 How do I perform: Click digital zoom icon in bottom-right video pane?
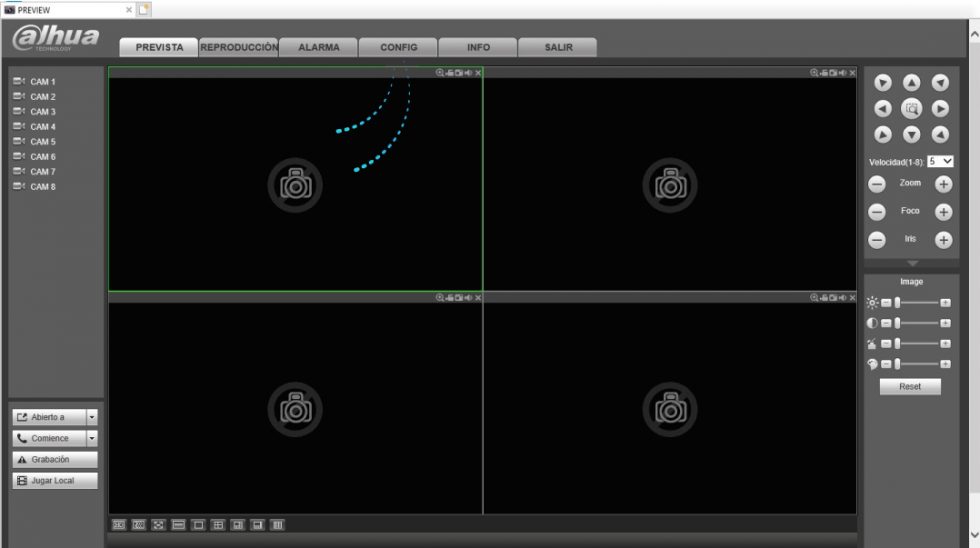(814, 298)
